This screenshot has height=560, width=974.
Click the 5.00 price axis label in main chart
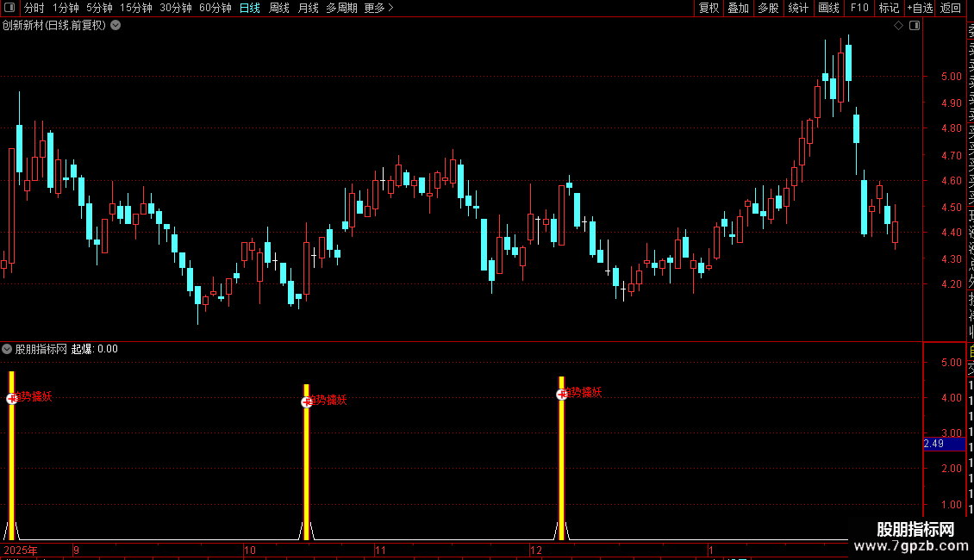tap(951, 77)
